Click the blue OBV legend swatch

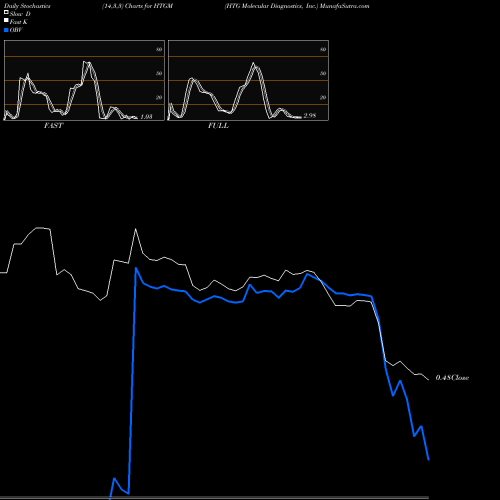tap(6, 30)
